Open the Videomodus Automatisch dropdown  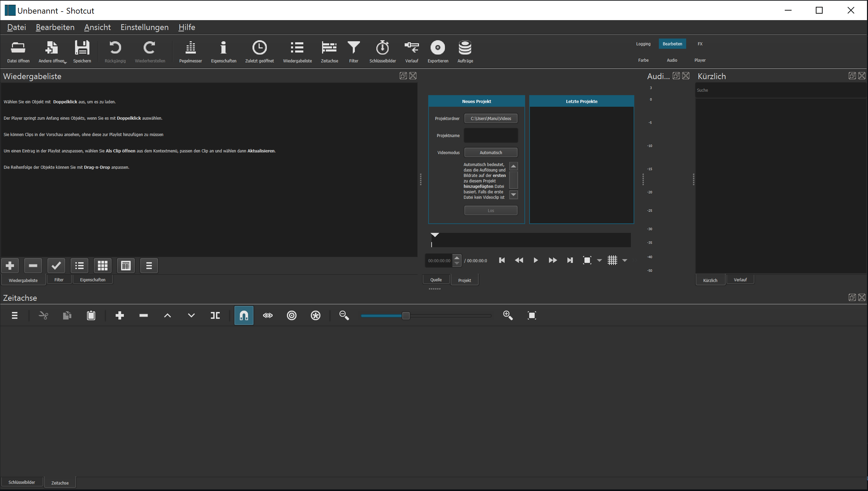click(x=491, y=152)
